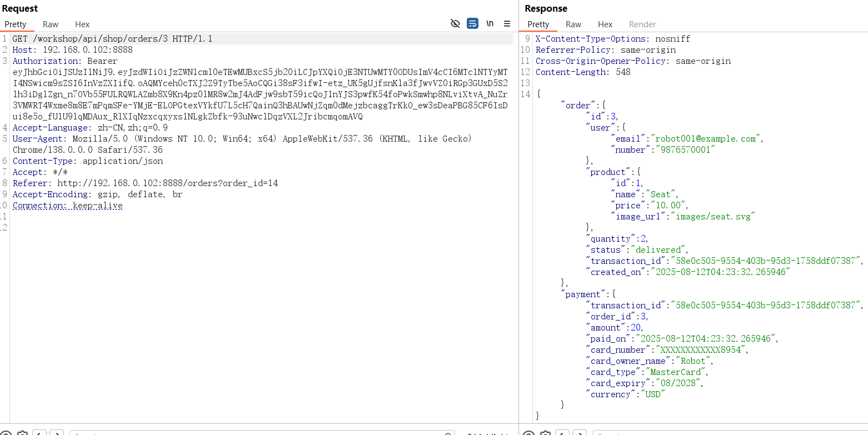Toggle the hide non-printable eye-slash icon
The height and width of the screenshot is (435, 868).
coord(455,23)
